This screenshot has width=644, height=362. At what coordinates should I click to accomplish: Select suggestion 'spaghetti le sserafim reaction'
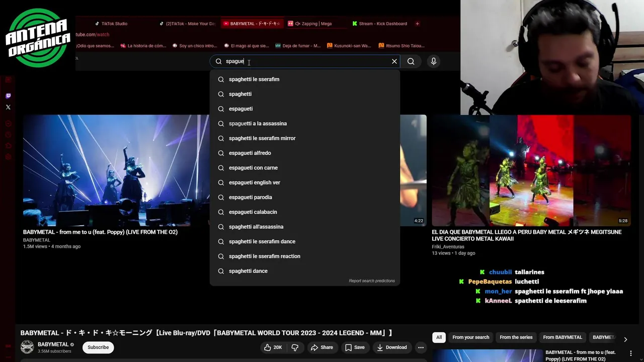pyautogui.click(x=304, y=256)
